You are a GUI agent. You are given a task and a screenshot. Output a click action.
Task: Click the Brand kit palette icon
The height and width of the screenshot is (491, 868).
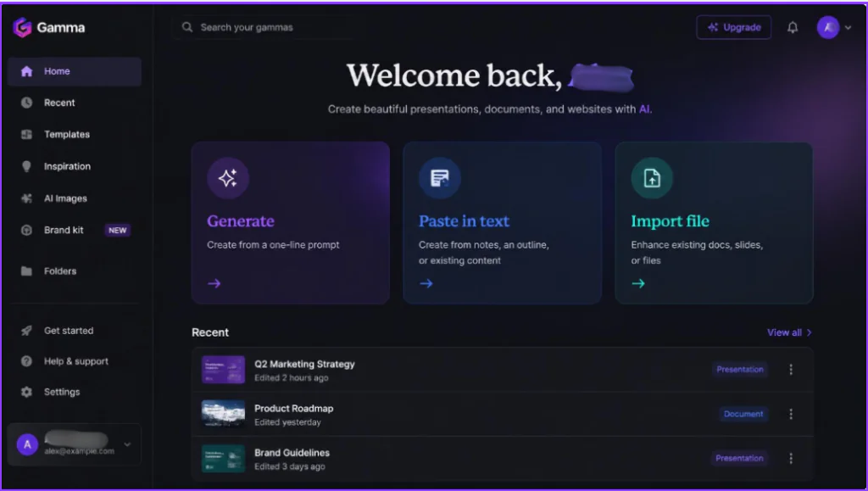point(26,231)
